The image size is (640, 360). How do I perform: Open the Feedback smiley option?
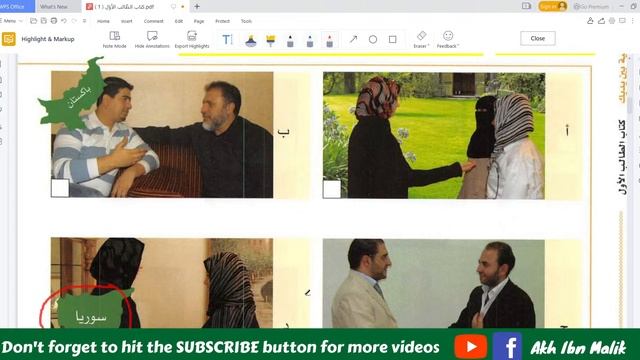(x=448, y=39)
